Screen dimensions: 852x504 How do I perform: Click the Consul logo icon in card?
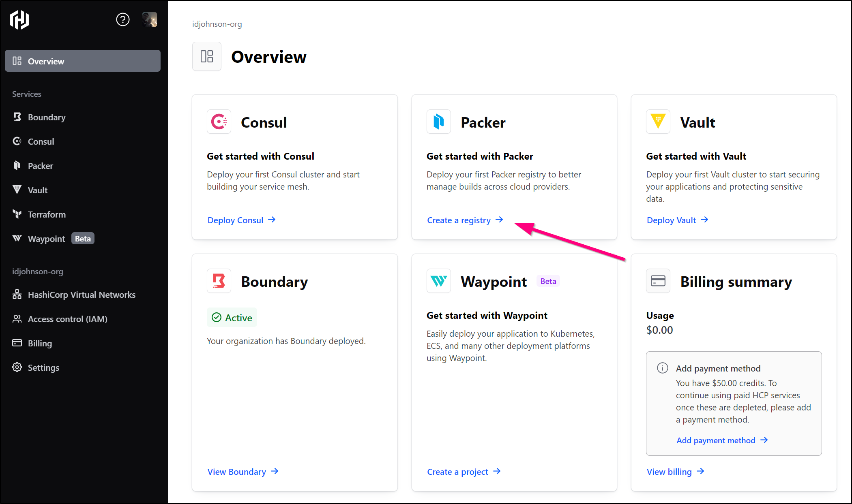point(219,122)
